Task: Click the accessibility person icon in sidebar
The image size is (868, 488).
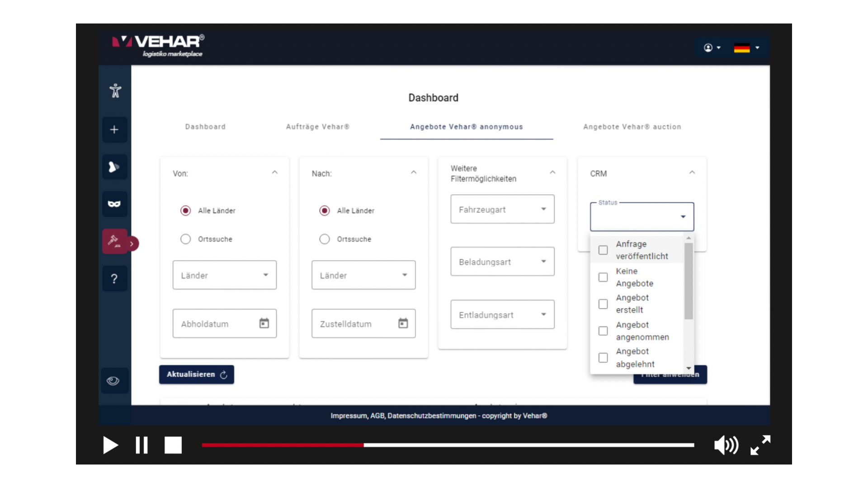Action: coord(115,91)
